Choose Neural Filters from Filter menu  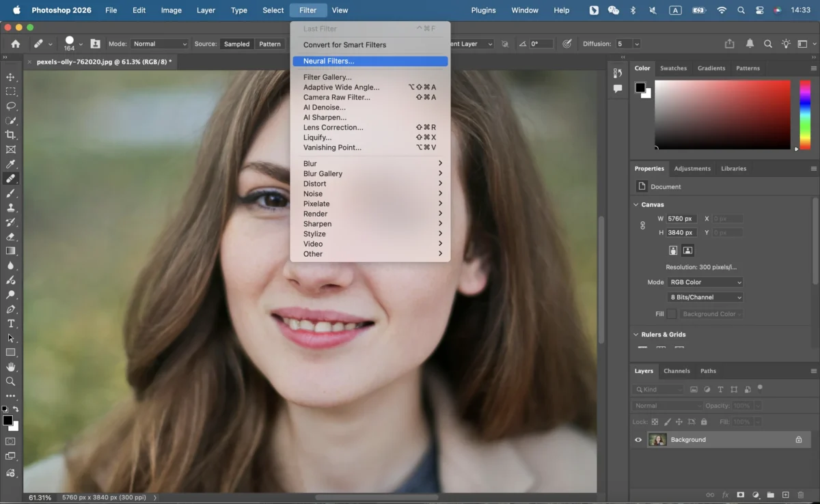coord(329,61)
